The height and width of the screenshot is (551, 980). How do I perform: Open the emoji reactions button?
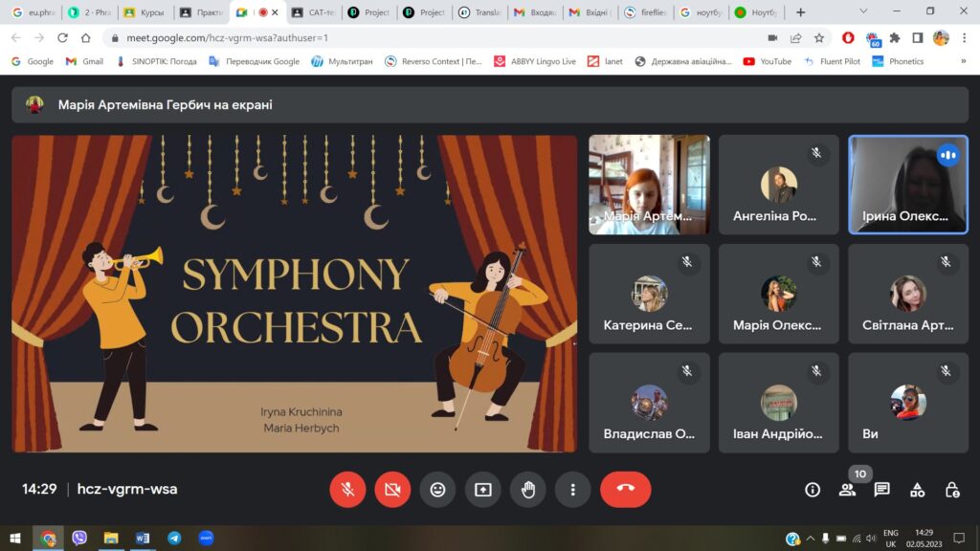click(x=437, y=490)
